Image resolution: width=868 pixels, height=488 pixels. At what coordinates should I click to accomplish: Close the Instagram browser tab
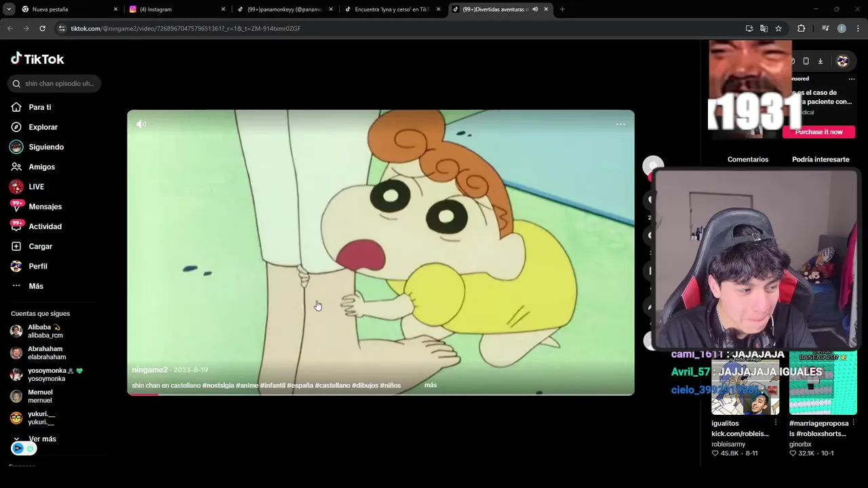tap(223, 9)
